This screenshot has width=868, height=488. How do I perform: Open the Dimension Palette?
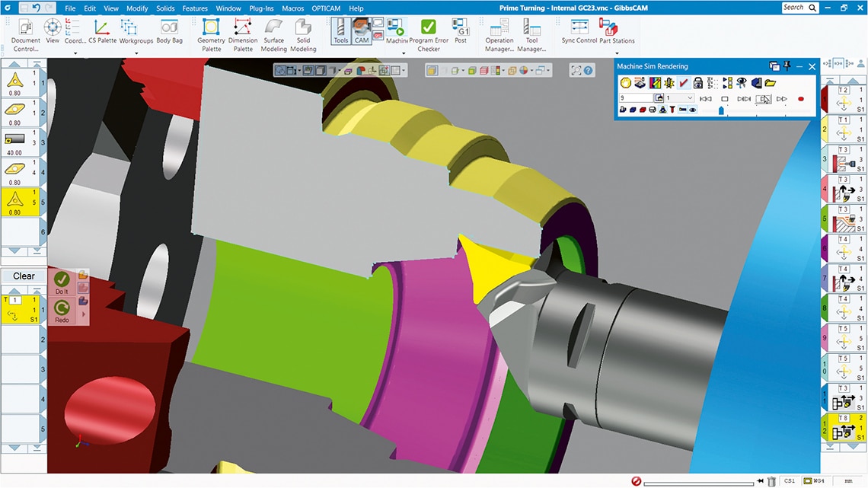pos(243,34)
